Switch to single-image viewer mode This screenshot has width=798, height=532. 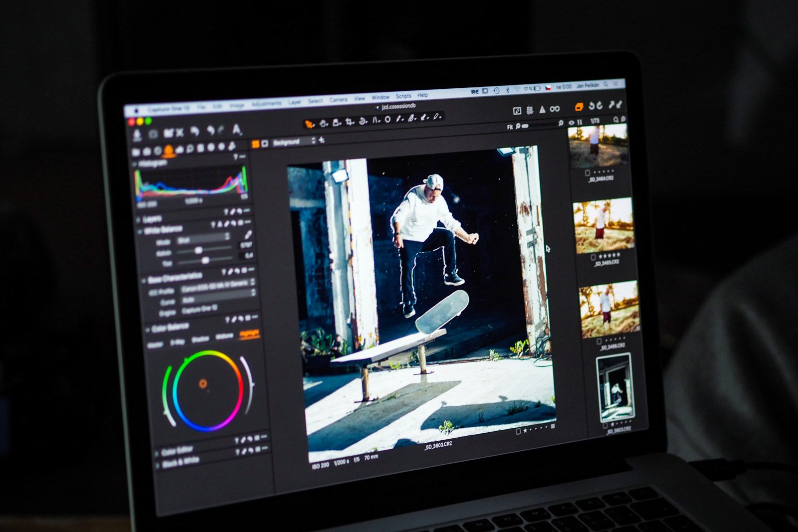264,143
